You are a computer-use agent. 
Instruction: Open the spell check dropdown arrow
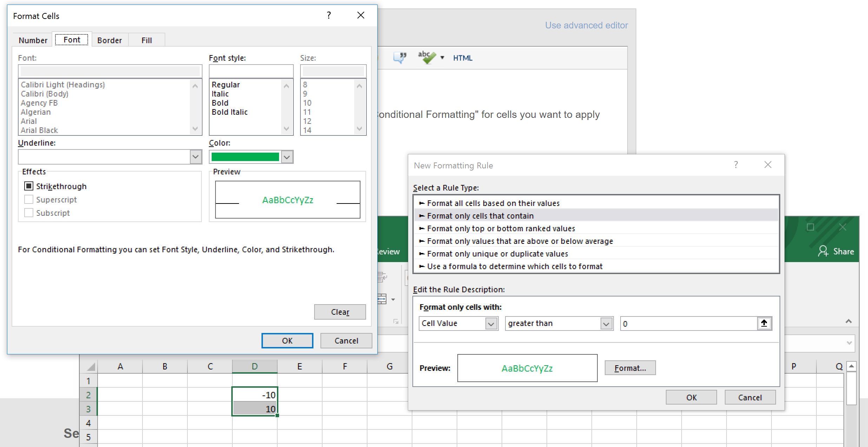click(x=442, y=58)
